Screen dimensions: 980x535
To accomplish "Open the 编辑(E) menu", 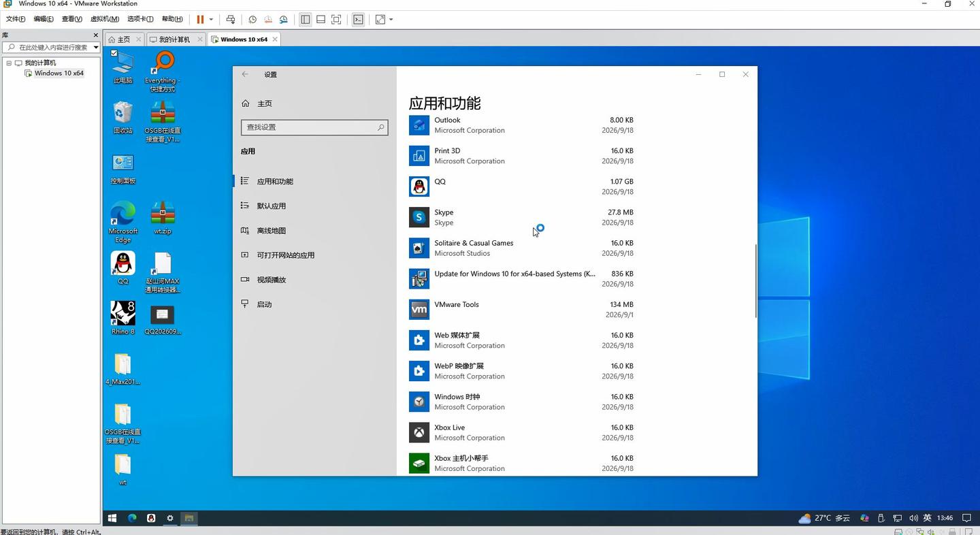I will (44, 19).
